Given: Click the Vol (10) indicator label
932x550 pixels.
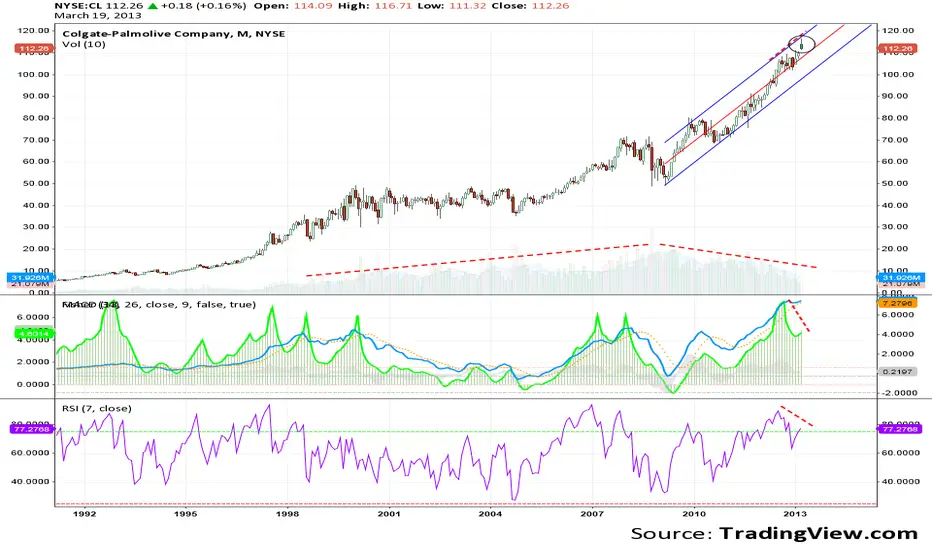Looking at the screenshot, I should [84, 44].
